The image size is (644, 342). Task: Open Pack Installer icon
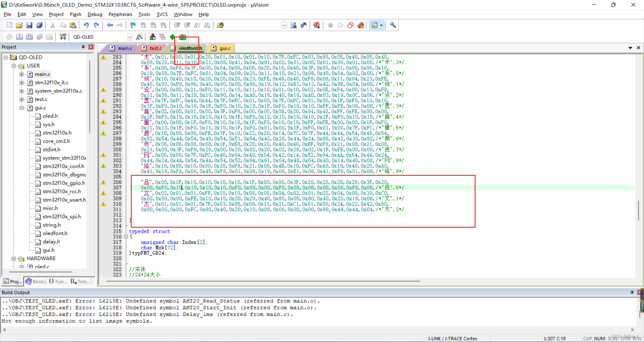(x=182, y=37)
